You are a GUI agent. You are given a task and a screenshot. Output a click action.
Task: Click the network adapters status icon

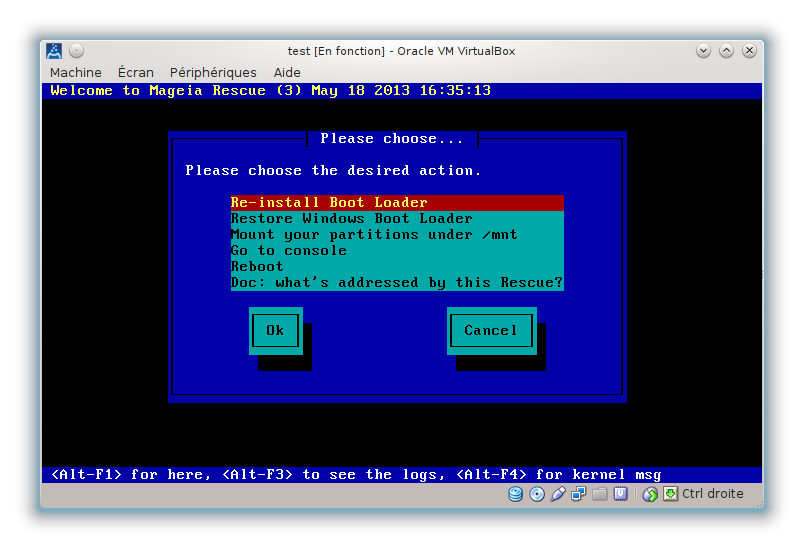click(579, 494)
